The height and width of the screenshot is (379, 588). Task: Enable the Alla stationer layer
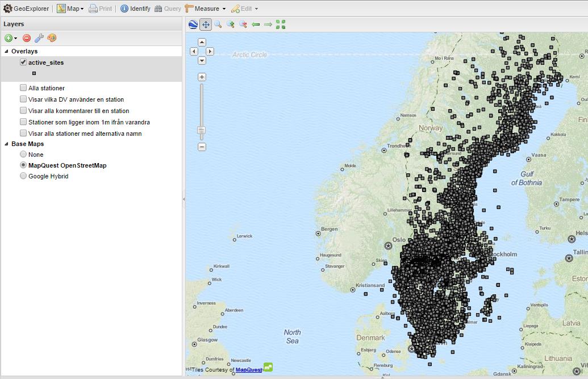coord(23,88)
